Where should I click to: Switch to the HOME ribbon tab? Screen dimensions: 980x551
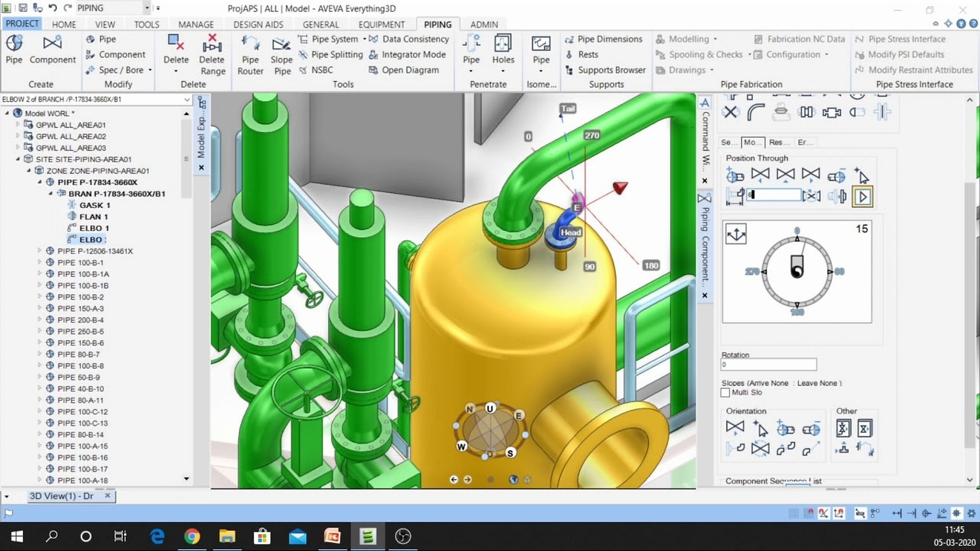pyautogui.click(x=64, y=24)
